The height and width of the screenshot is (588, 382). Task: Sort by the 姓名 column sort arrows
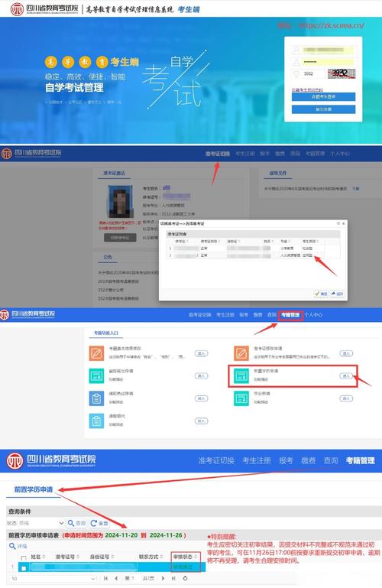pos(44,557)
